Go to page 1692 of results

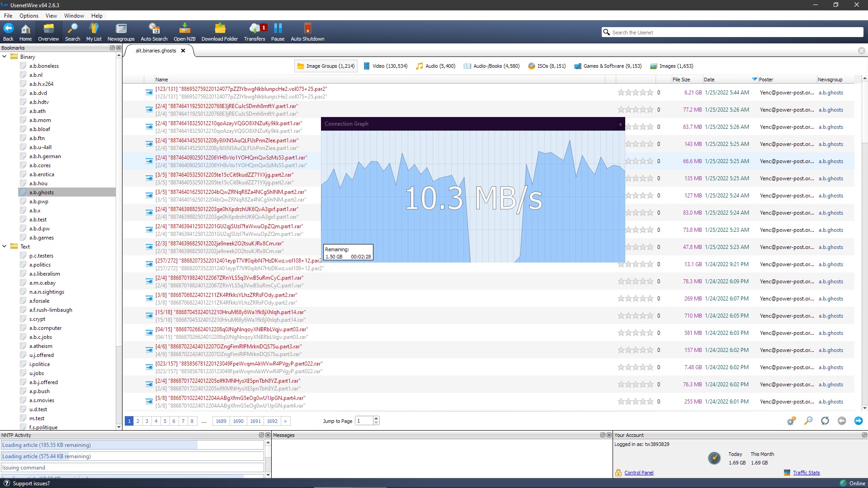point(272,421)
